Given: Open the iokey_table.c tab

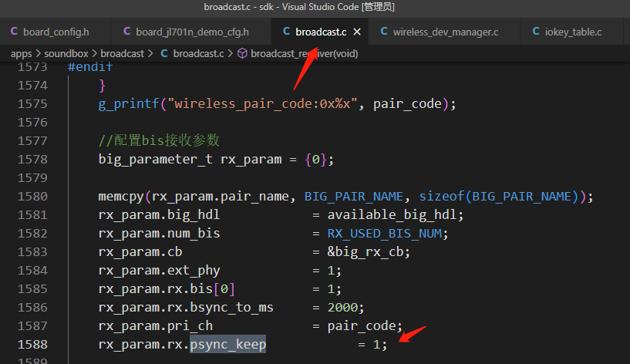Looking at the screenshot, I should tap(572, 32).
